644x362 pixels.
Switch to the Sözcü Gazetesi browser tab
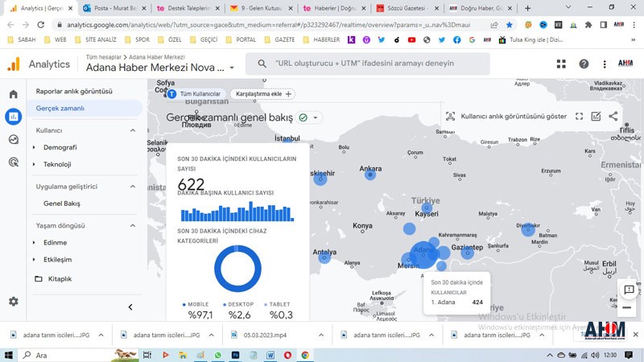(x=408, y=8)
